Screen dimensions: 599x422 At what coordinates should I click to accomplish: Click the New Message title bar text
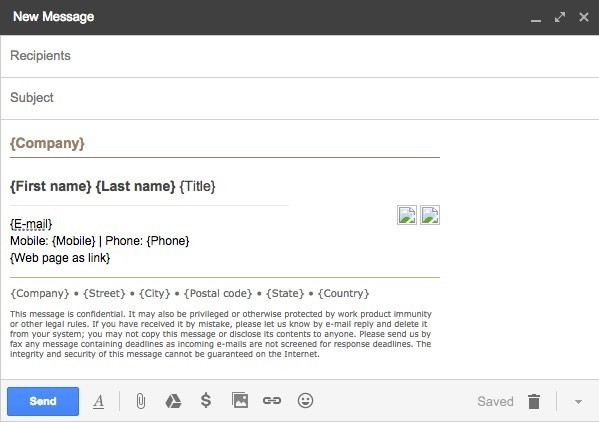[53, 17]
